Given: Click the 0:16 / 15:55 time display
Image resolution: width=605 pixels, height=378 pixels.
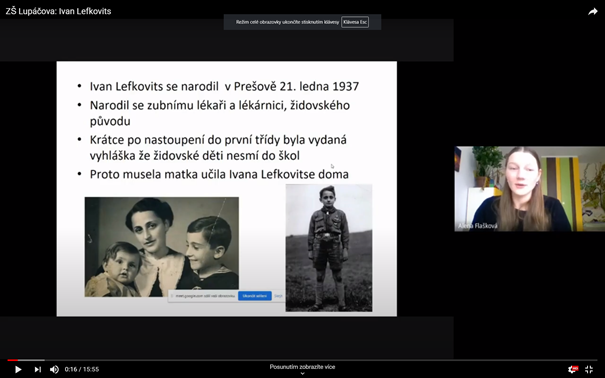Looking at the screenshot, I should [x=82, y=369].
